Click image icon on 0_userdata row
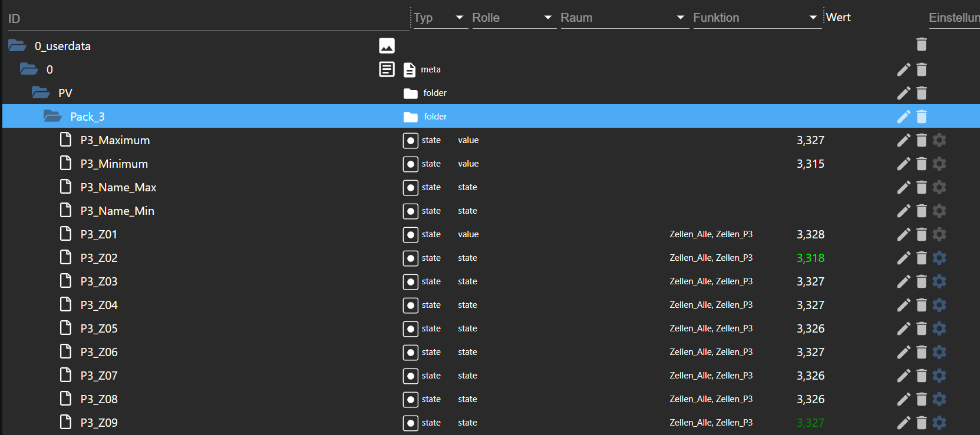 point(387,46)
